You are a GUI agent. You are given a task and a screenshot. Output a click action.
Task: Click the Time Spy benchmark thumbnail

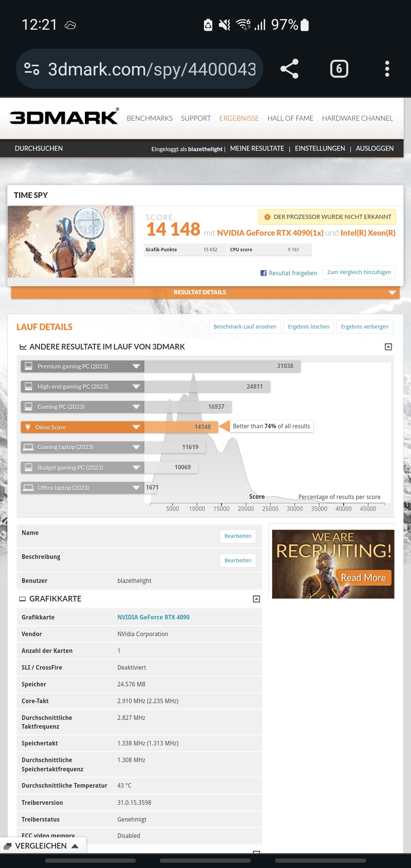pyautogui.click(x=70, y=242)
